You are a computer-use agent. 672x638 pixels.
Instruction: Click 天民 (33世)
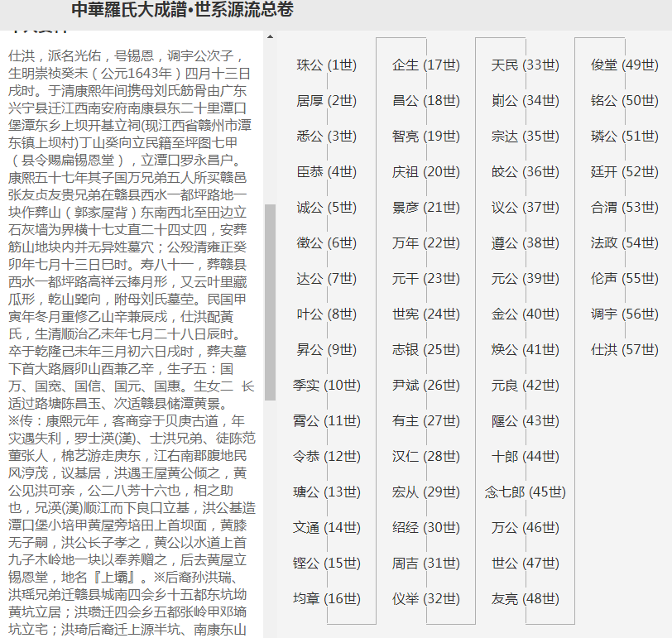coord(526,65)
